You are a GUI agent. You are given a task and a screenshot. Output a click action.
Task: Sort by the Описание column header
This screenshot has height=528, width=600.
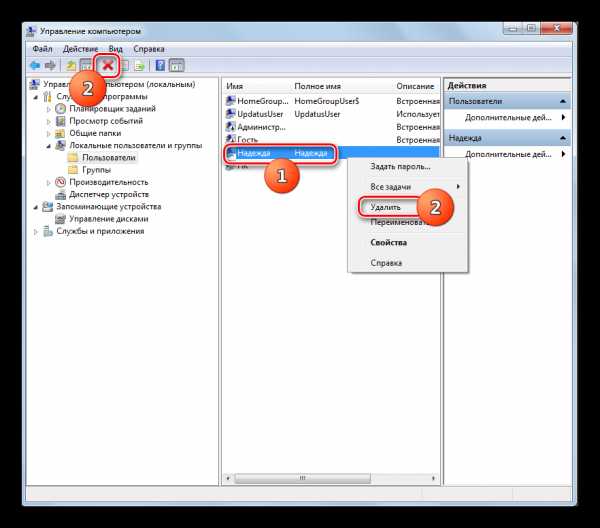(417, 86)
